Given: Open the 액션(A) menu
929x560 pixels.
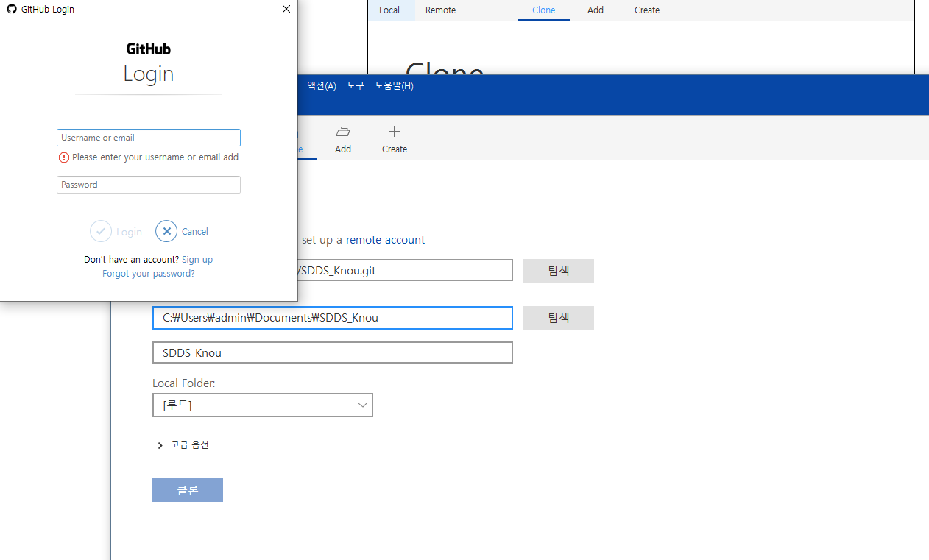Looking at the screenshot, I should click(x=322, y=86).
